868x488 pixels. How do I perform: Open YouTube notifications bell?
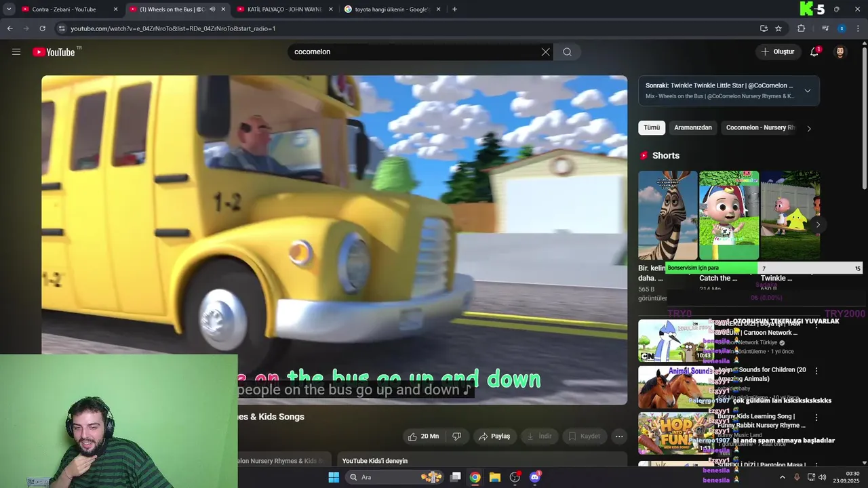pyautogui.click(x=814, y=52)
